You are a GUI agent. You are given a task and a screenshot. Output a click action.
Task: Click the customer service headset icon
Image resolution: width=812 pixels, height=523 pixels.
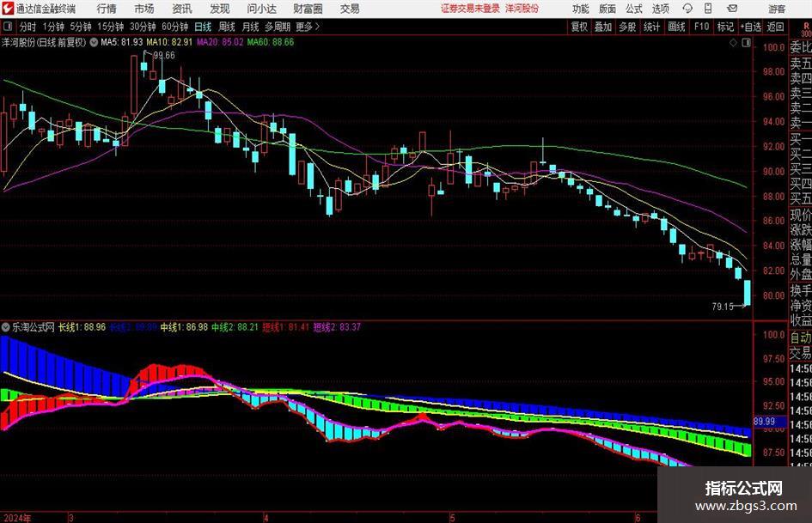687,9
